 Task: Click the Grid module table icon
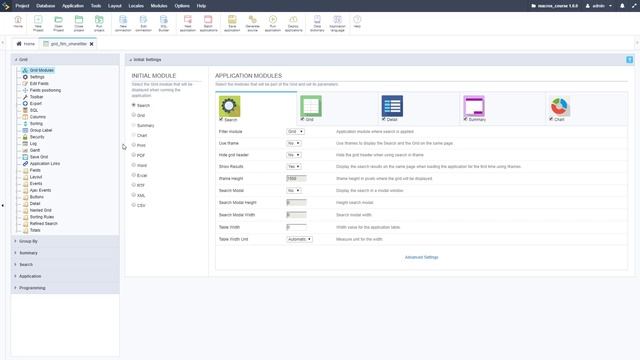pyautogui.click(x=311, y=106)
